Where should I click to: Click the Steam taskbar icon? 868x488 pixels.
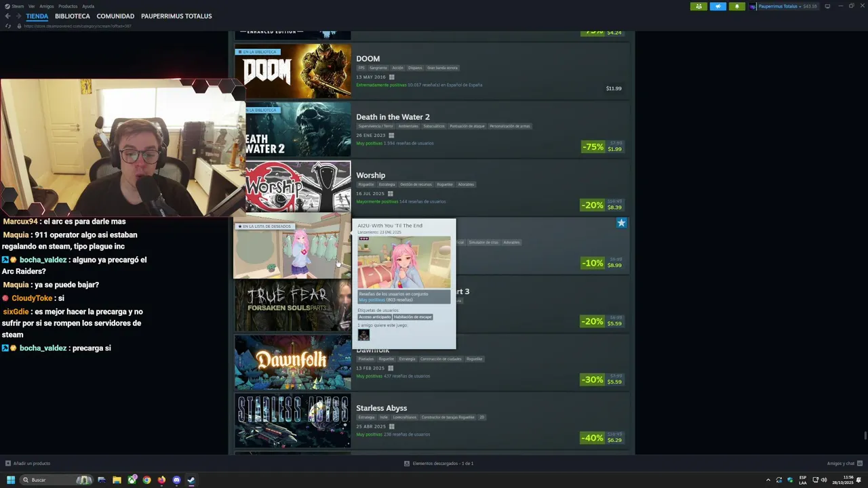tap(191, 480)
